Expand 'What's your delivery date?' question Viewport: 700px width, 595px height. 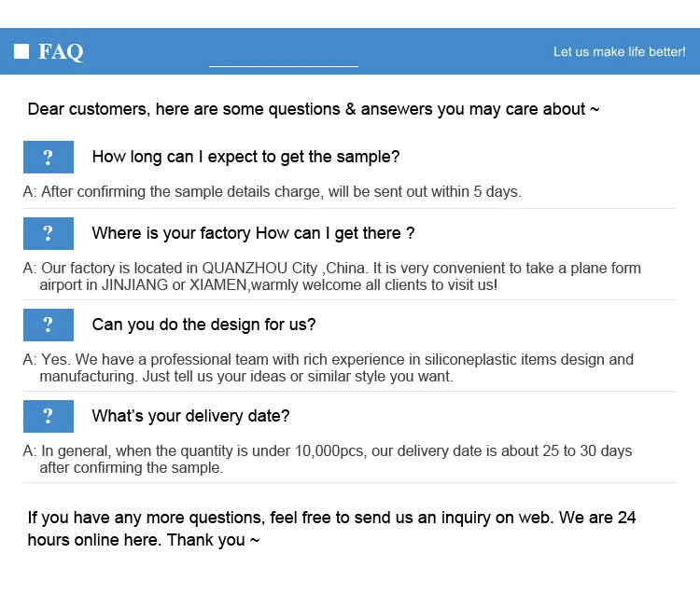[x=190, y=416]
